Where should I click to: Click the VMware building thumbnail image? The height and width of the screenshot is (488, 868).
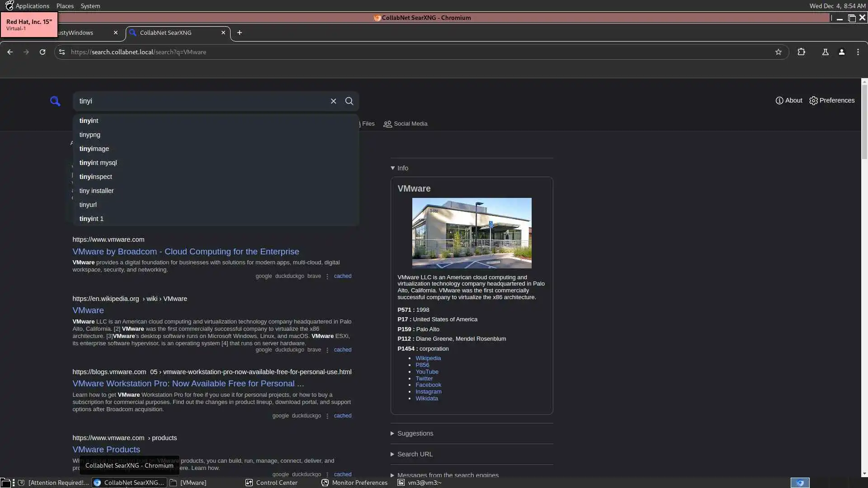(472, 233)
